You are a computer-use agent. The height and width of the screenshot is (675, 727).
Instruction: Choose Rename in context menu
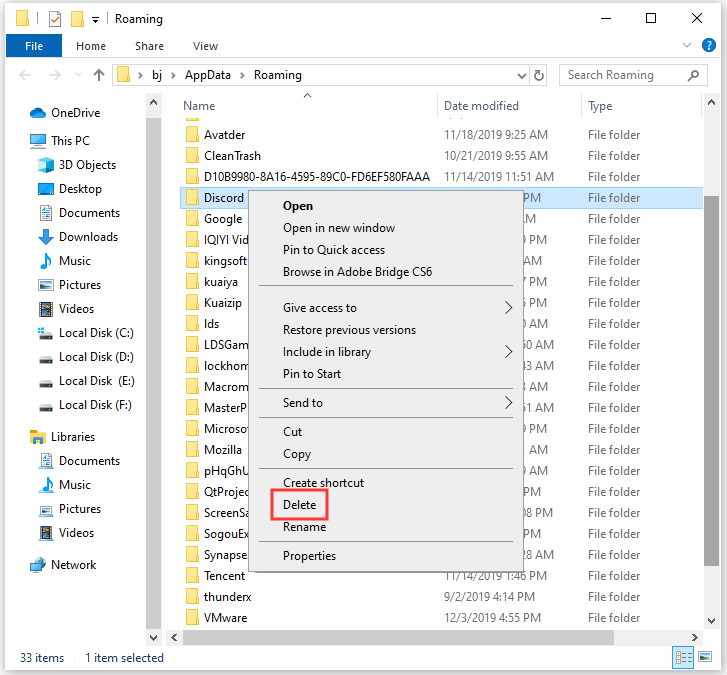click(x=386, y=527)
